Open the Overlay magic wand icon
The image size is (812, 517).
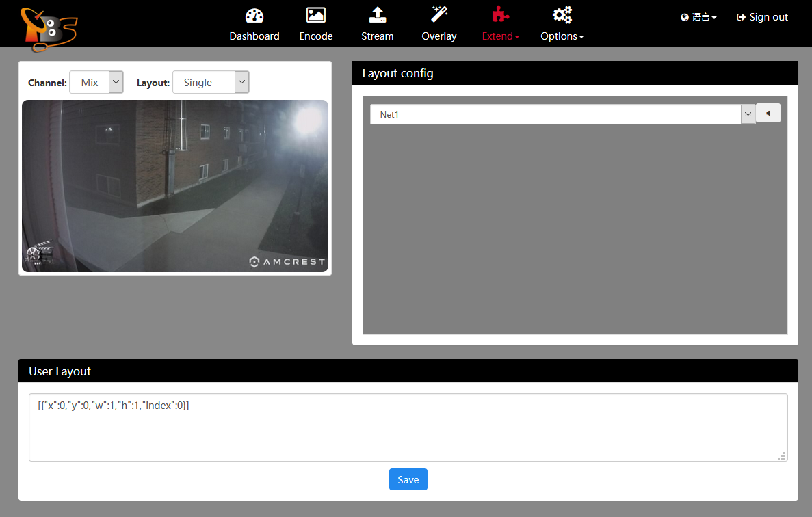point(439,14)
